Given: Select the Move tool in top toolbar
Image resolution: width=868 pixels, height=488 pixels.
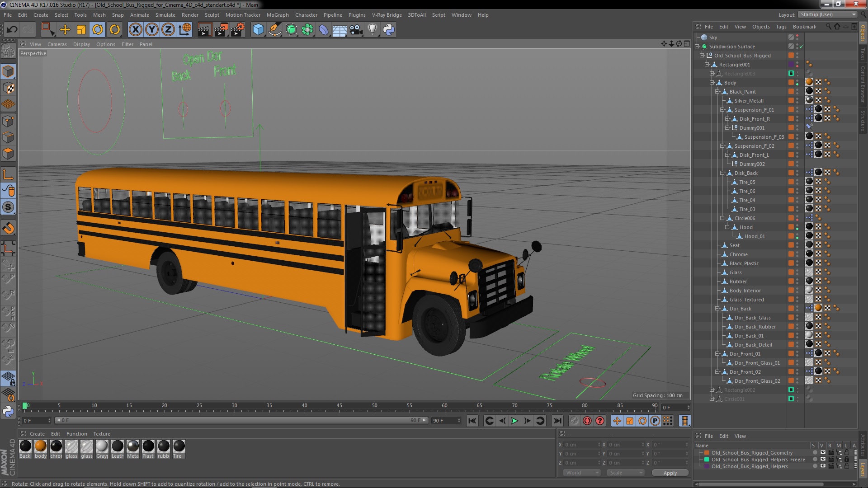Looking at the screenshot, I should [65, 30].
